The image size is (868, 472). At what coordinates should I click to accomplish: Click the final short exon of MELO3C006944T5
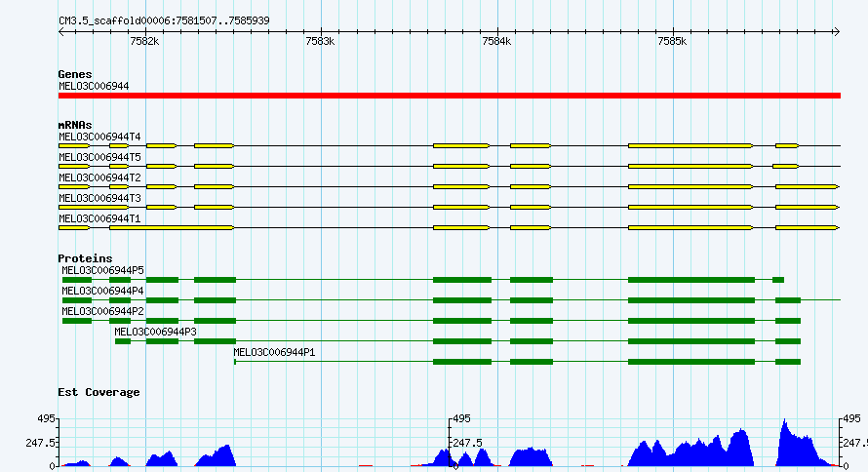(x=785, y=166)
